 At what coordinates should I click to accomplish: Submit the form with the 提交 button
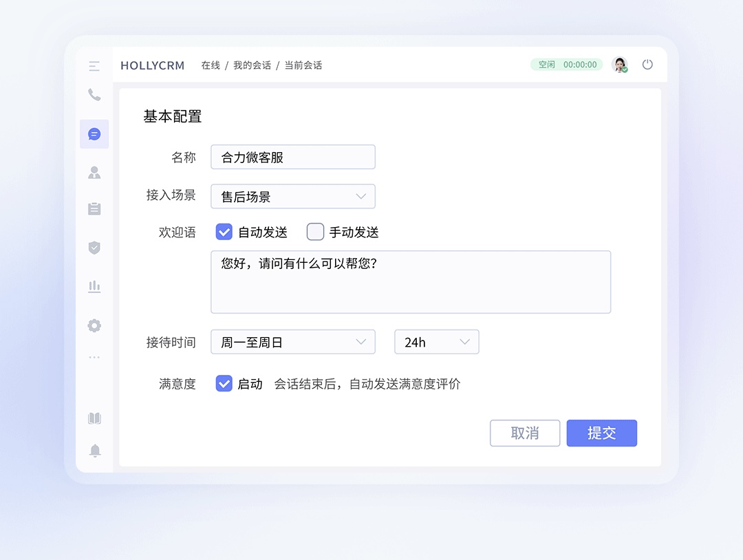[601, 433]
